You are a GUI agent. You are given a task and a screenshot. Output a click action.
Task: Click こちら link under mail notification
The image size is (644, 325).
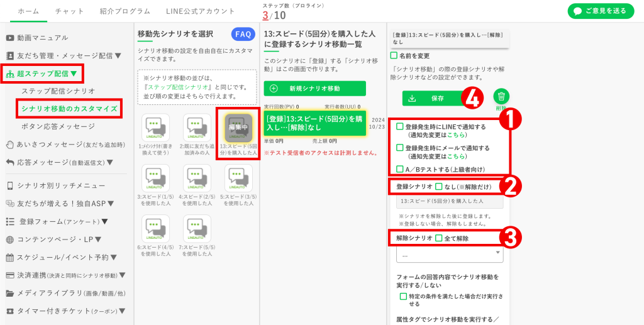[457, 157]
